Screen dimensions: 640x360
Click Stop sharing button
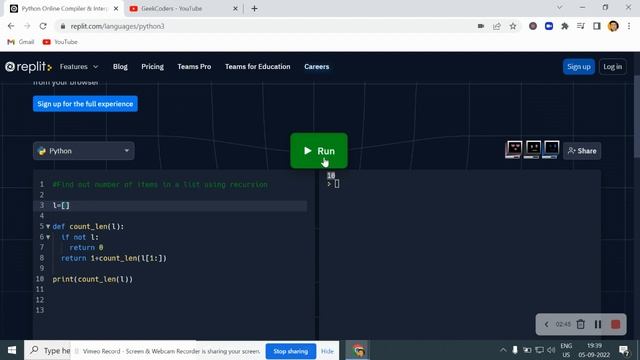(291, 351)
